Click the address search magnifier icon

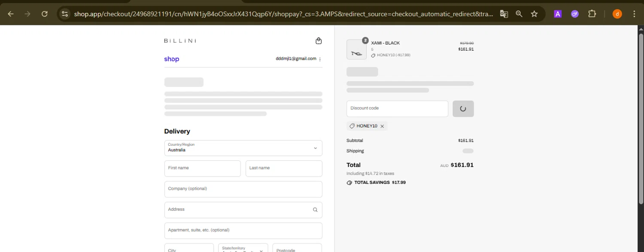315,210
